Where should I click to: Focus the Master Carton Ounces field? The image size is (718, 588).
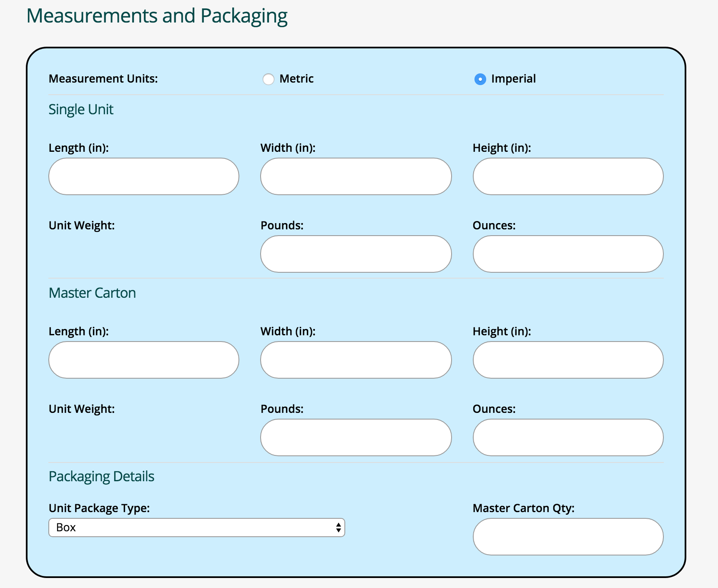tap(568, 437)
